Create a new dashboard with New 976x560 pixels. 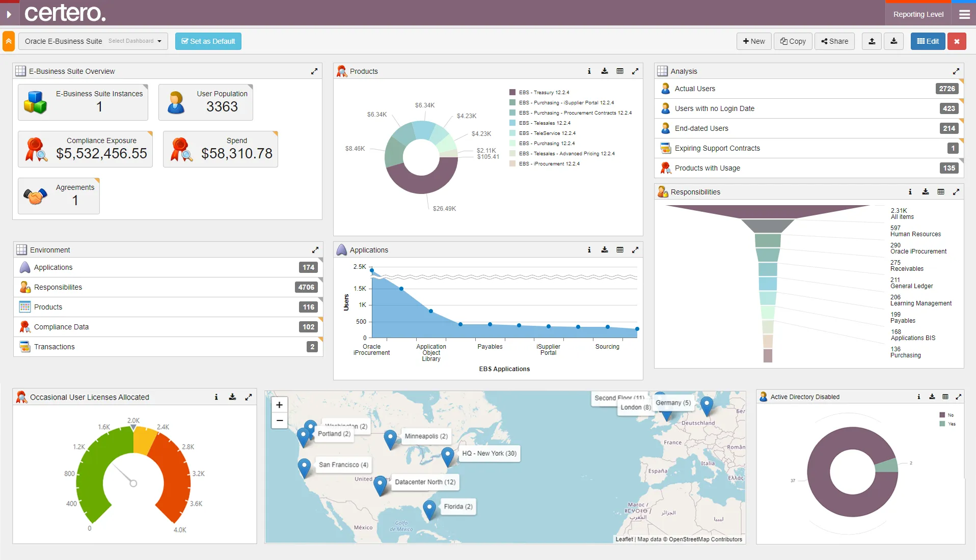pyautogui.click(x=754, y=41)
